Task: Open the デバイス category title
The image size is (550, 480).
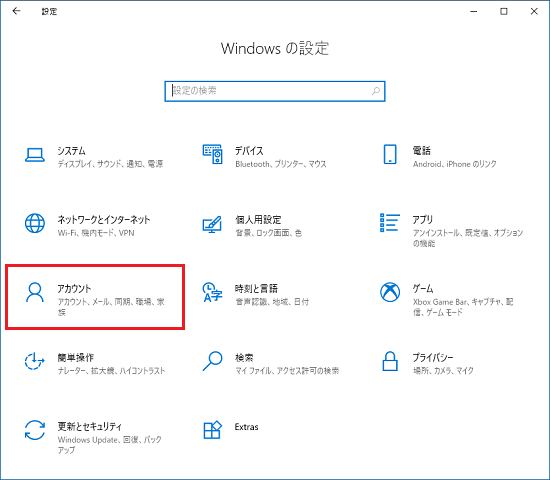Action: click(x=249, y=151)
